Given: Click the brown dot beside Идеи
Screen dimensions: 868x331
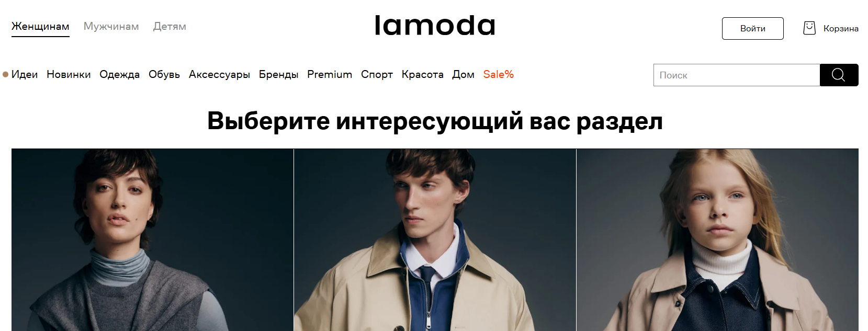Looking at the screenshot, I should pos(5,74).
